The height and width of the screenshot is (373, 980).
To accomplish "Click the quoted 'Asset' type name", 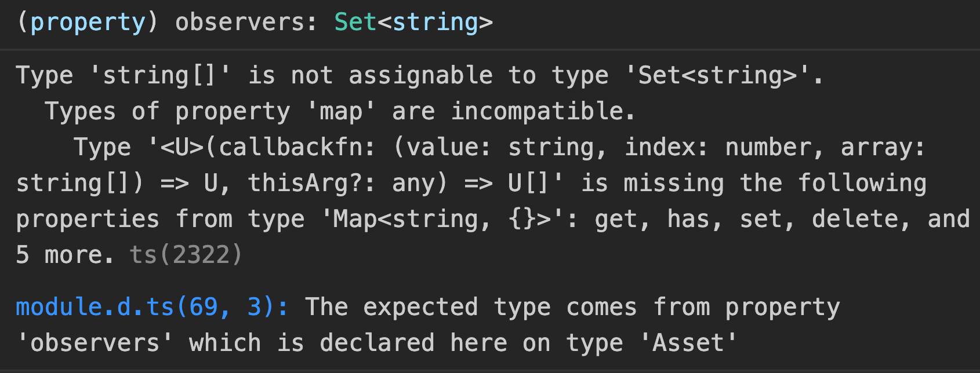I will point(688,343).
